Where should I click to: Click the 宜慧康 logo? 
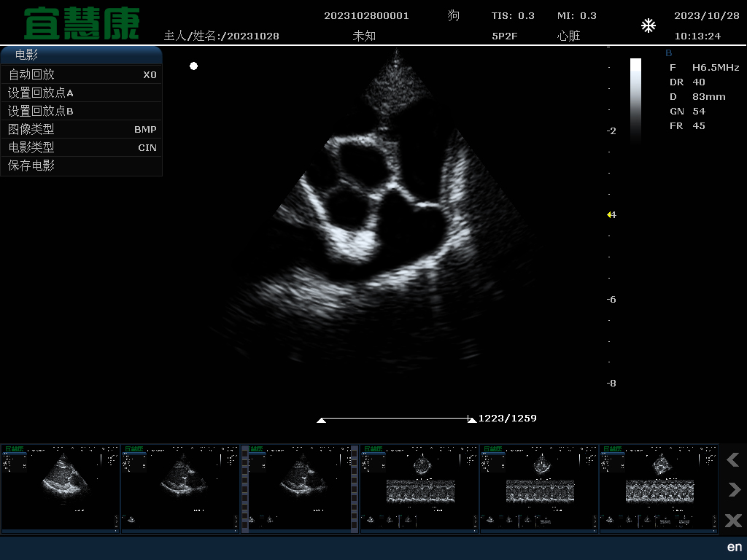click(81, 24)
